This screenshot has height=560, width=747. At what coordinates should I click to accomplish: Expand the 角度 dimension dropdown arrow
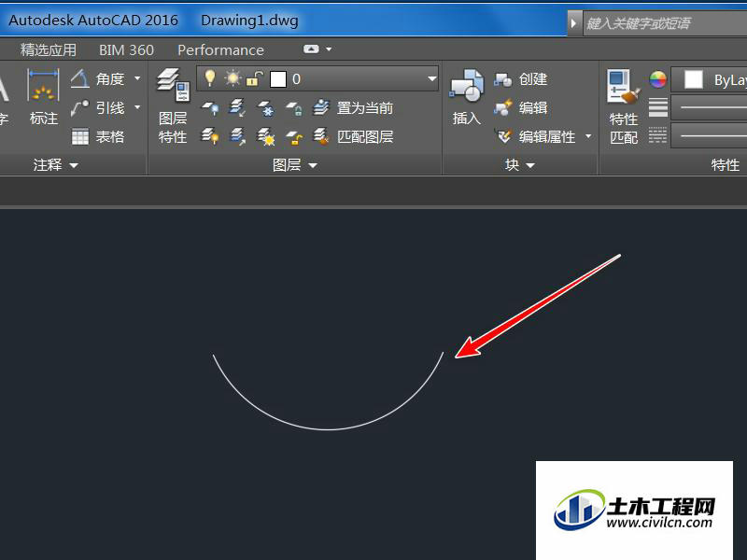pyautogui.click(x=137, y=78)
